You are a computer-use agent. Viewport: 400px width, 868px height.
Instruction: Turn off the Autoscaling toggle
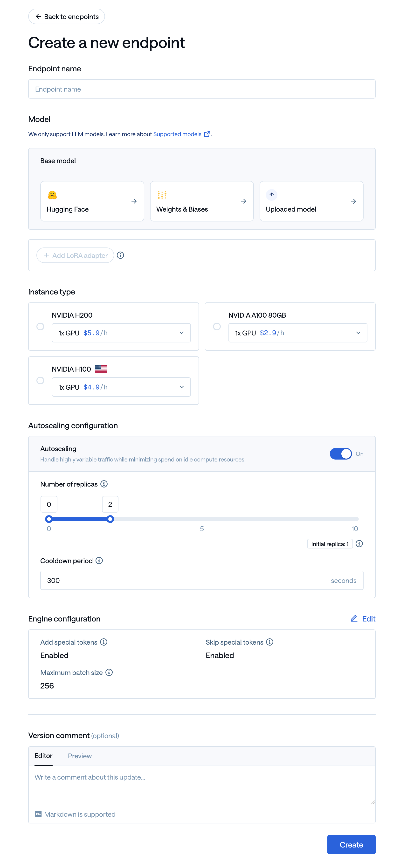(x=340, y=454)
